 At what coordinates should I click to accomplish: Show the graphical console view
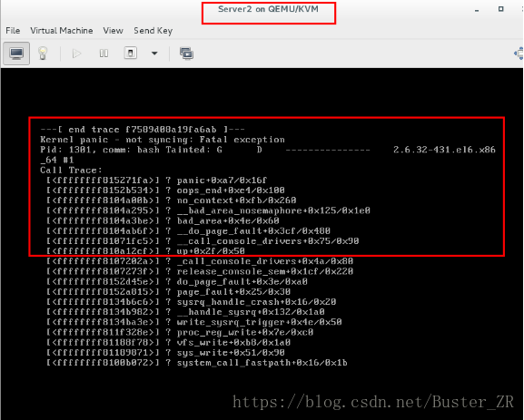pos(16,54)
